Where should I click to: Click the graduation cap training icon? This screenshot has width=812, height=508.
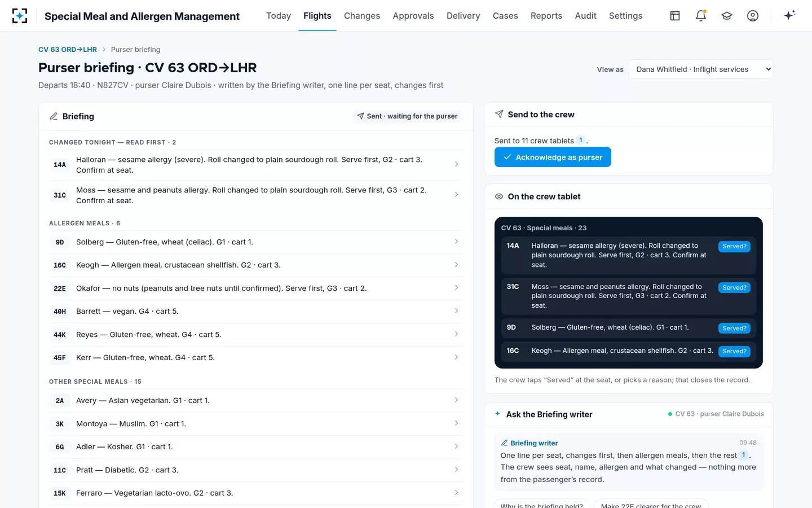click(x=727, y=16)
